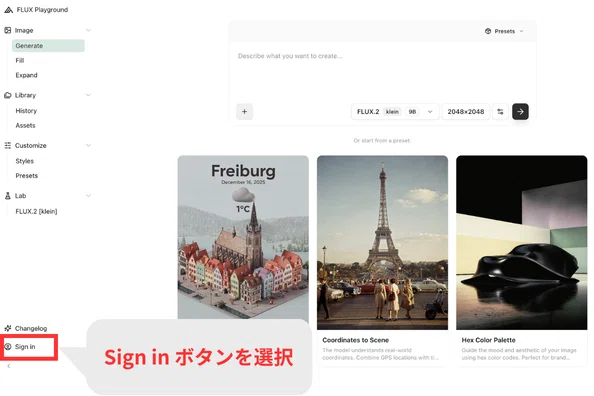Open the Changelog link
Screen dimensions: 594x396
tap(31, 328)
